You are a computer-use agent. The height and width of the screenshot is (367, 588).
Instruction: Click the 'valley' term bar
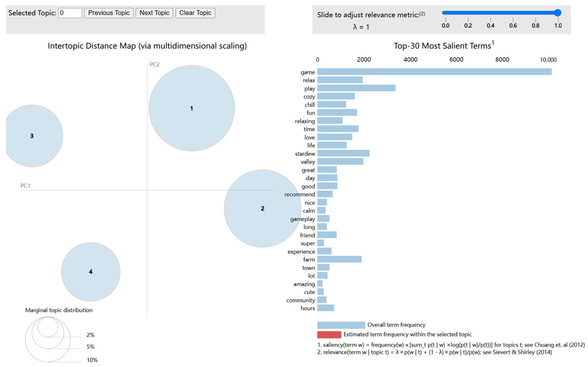click(340, 161)
